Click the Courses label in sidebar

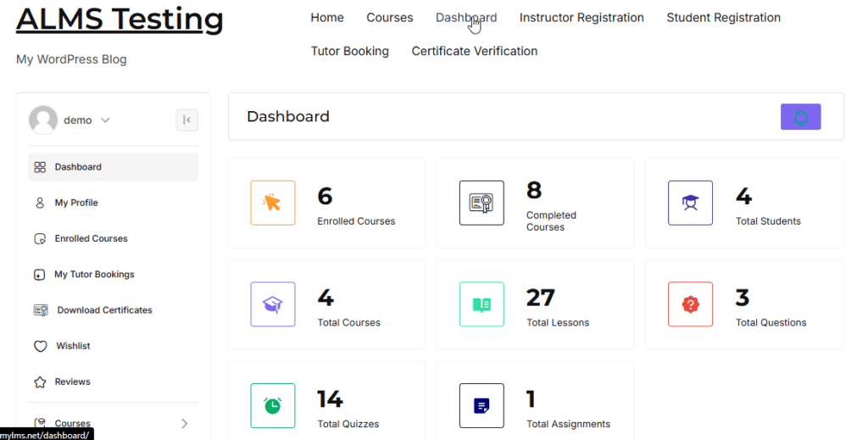[73, 423]
